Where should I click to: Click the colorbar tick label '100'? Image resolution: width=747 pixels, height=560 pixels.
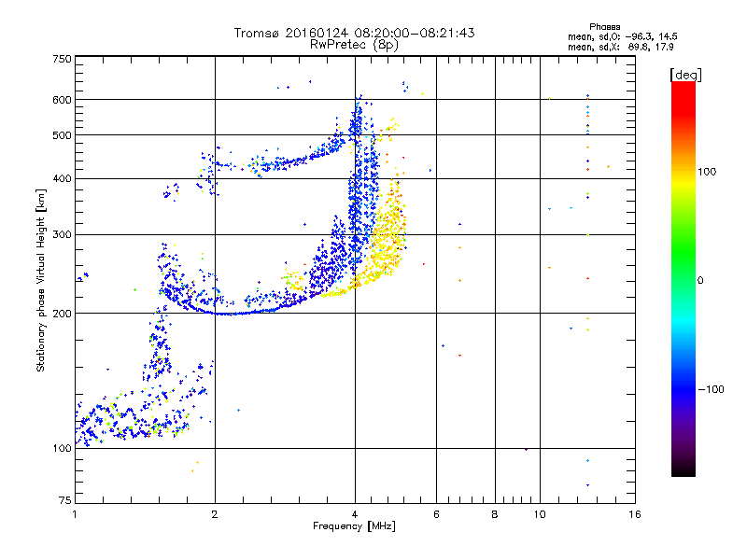coord(707,172)
